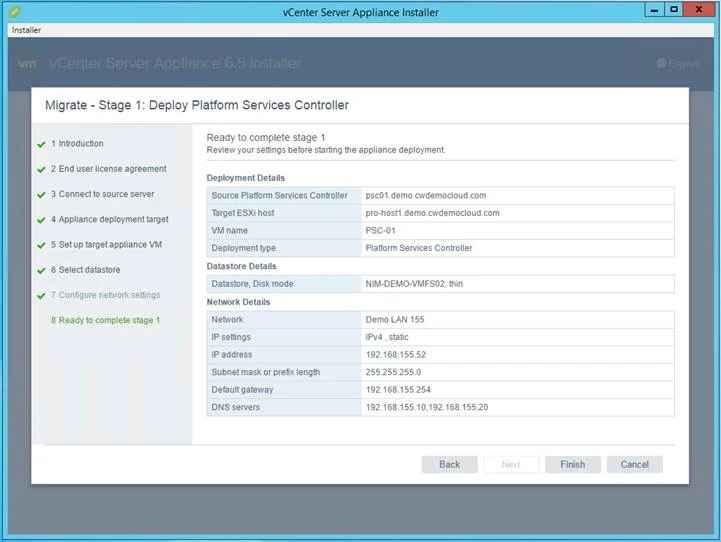721x542 pixels.
Task: Close the vCenter Server Appliance Installer window
Action: pyautogui.click(x=698, y=10)
